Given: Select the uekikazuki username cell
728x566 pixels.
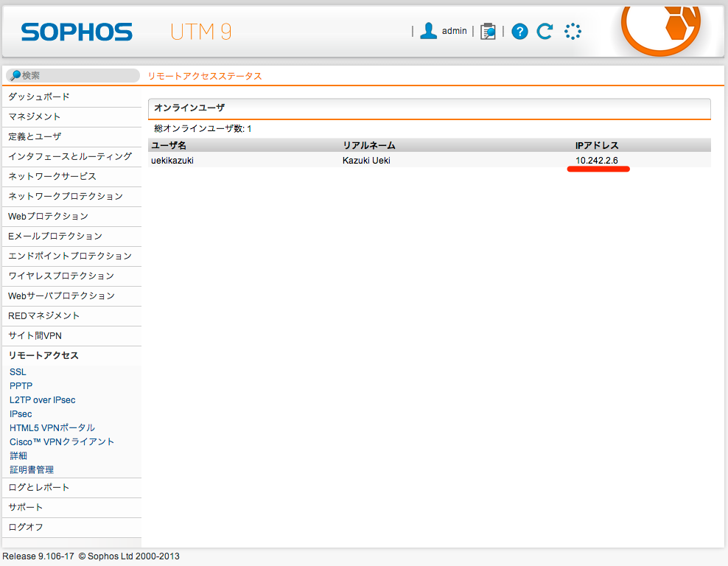Looking at the screenshot, I should [x=172, y=161].
